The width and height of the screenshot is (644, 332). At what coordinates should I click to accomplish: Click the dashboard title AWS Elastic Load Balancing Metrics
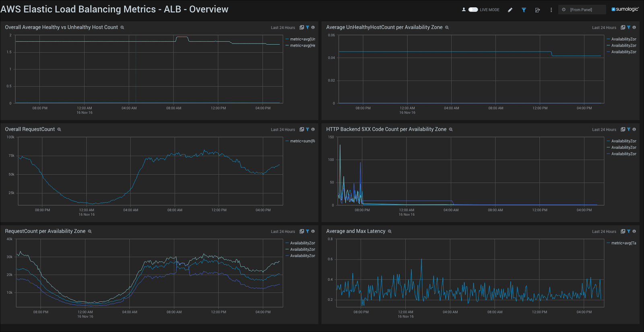click(114, 9)
